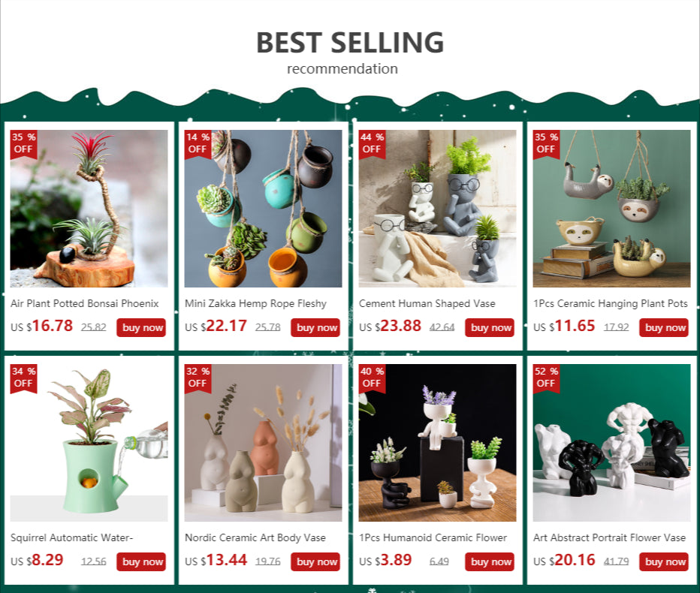Screen dimensions: 700x593
Task: Open the Nordic Ceramic Art Body Vase title
Action: [255, 537]
